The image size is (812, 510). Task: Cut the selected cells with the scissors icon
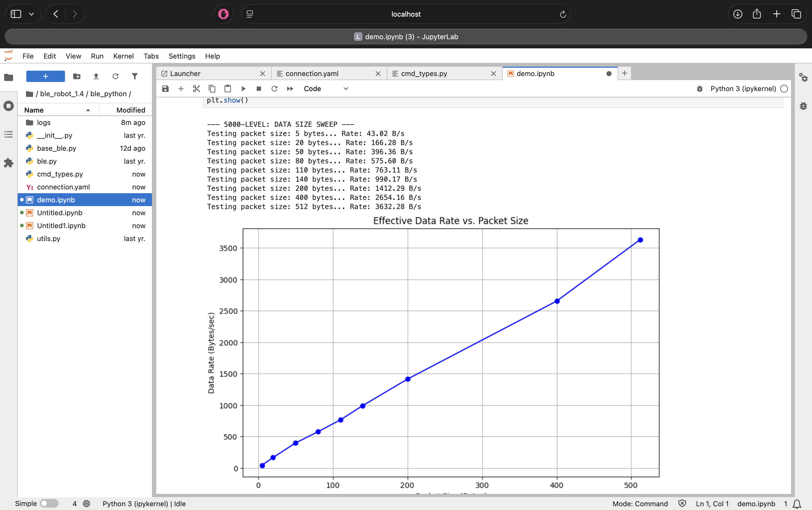197,89
